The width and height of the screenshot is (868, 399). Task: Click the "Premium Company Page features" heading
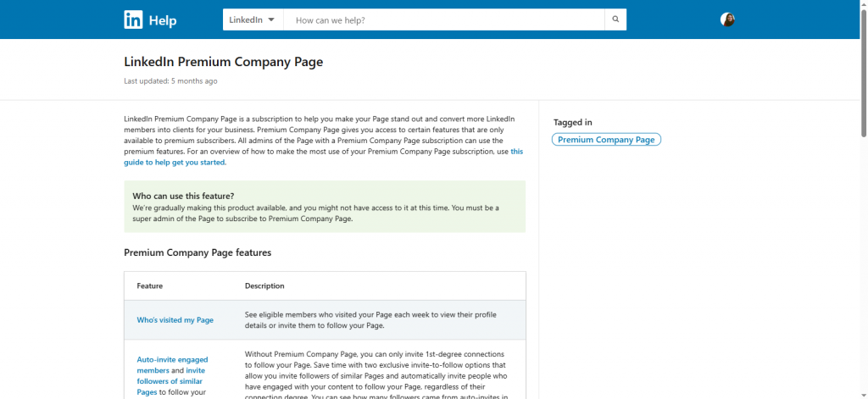pos(198,252)
